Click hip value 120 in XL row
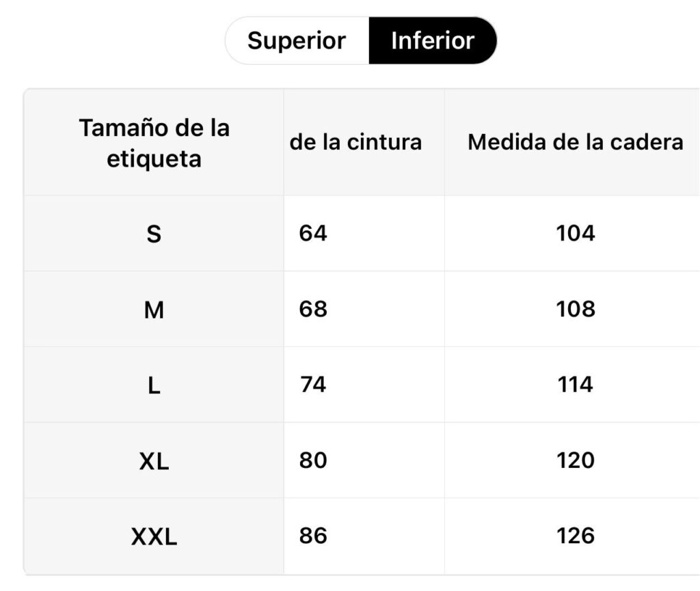 (576, 460)
